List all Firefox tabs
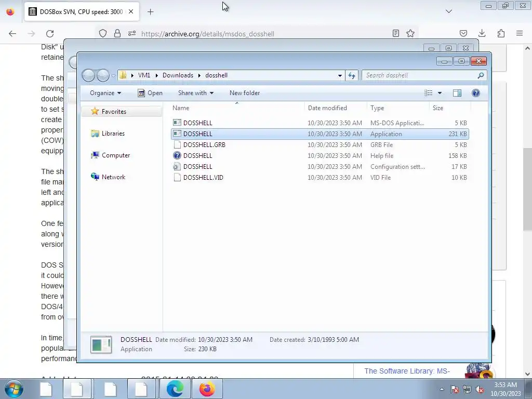This screenshot has height=399, width=532. (x=449, y=11)
